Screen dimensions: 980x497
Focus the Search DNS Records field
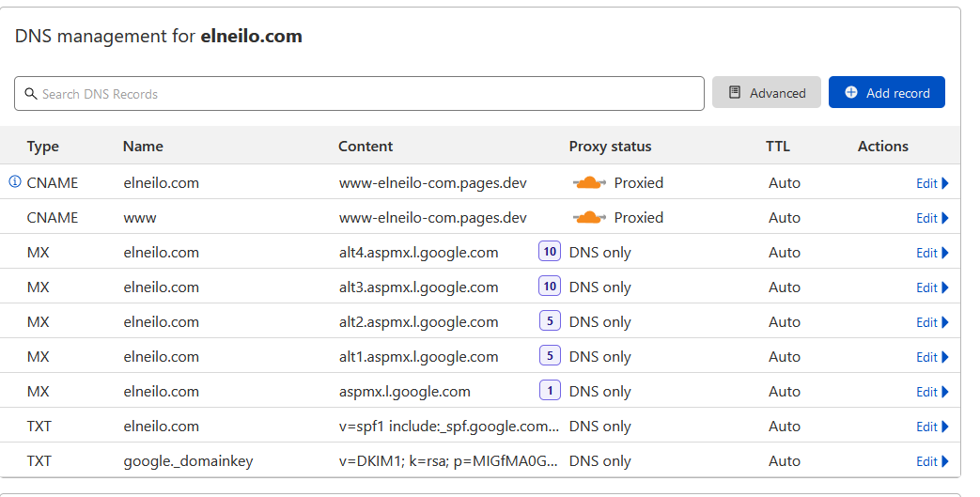(366, 94)
